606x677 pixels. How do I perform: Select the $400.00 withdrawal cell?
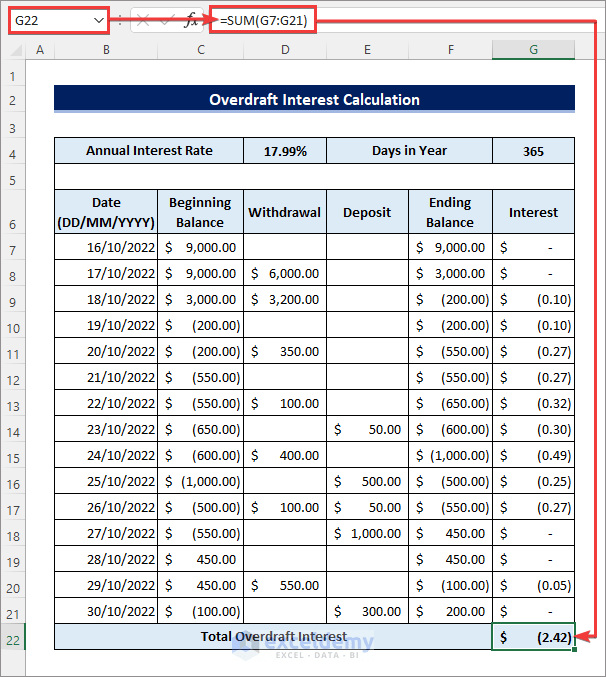[x=285, y=455]
